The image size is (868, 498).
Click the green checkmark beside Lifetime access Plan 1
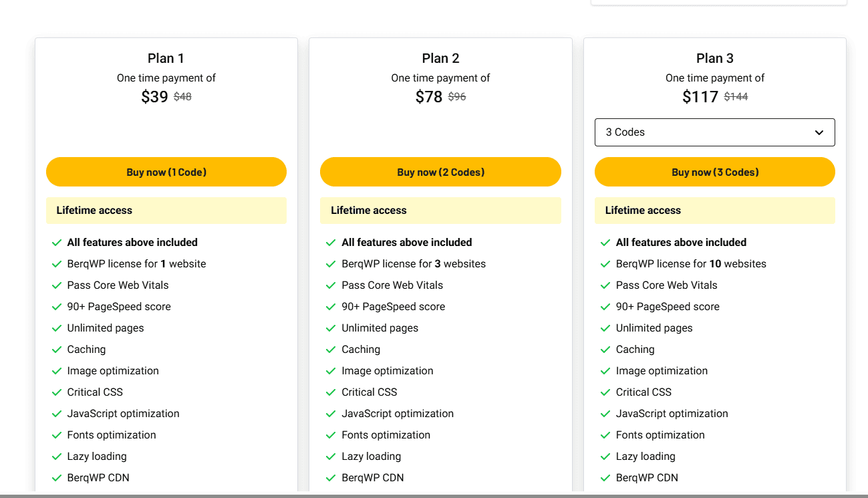click(57, 242)
